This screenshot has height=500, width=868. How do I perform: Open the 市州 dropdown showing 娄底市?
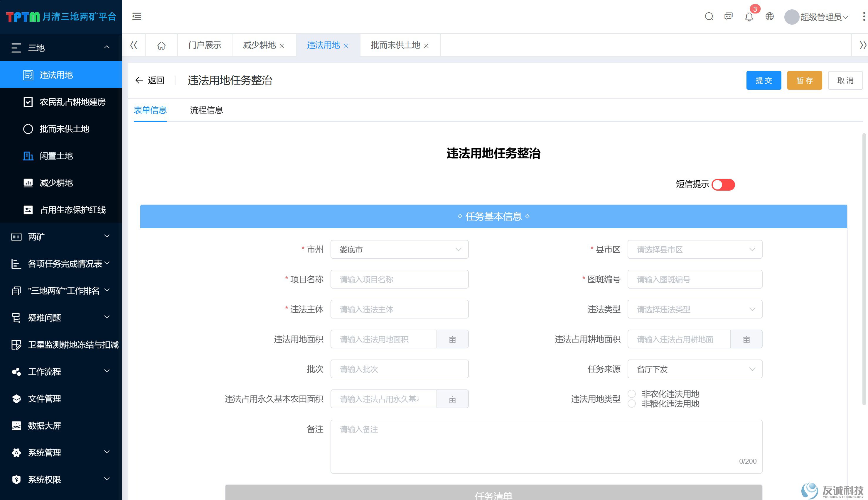pyautogui.click(x=399, y=250)
